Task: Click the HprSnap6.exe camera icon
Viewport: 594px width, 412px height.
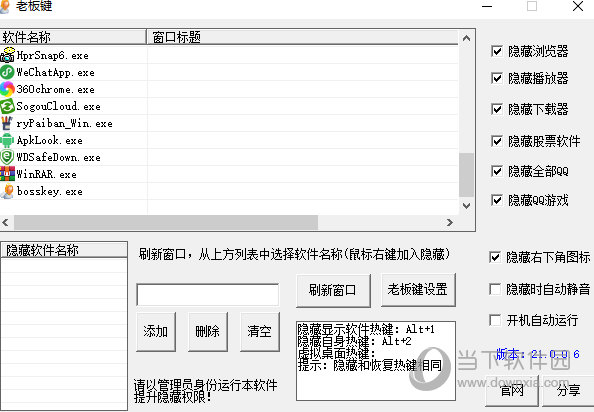Action: click(7, 55)
